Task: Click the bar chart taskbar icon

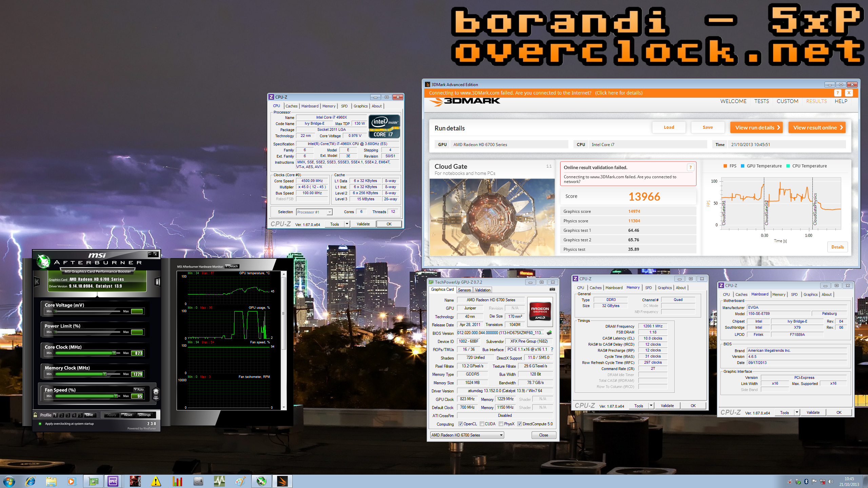Action: [x=177, y=481]
